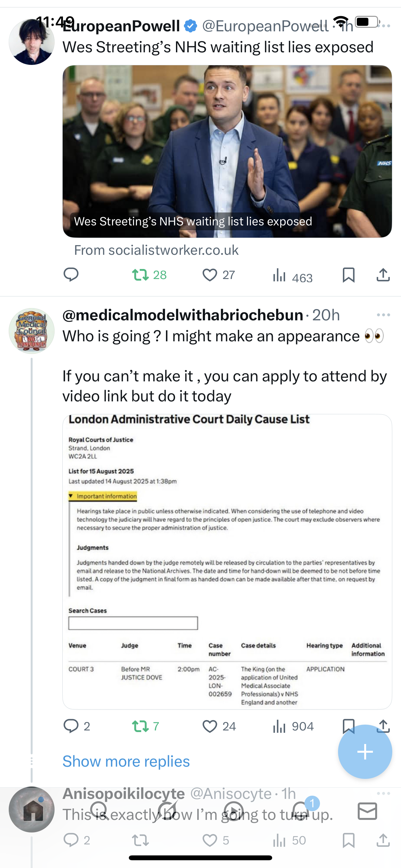Open more options menu for medicalmodelwithabriochebun's post

coord(384,315)
